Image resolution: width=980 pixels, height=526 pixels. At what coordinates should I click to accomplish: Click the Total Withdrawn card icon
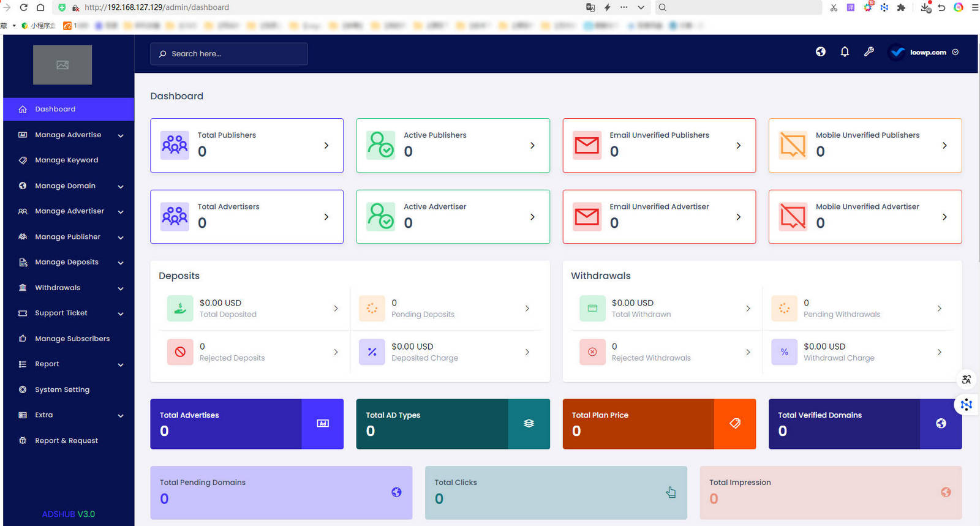(x=592, y=309)
